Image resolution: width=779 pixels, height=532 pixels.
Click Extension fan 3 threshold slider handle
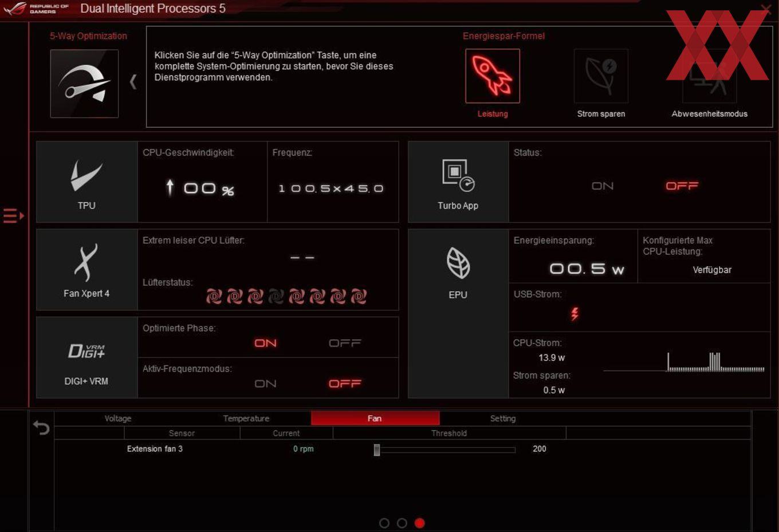click(377, 450)
